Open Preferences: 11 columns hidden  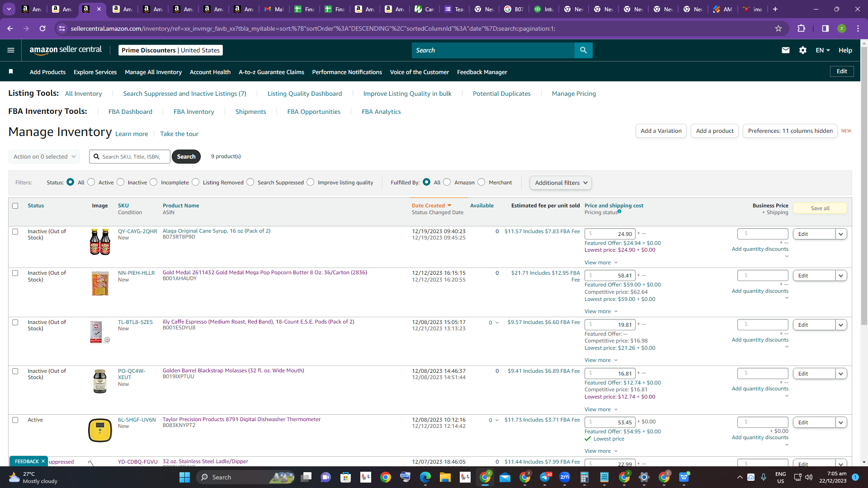pos(790,131)
